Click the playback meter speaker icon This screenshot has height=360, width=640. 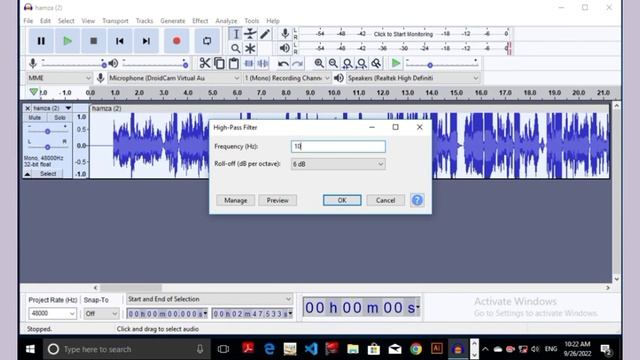click(x=285, y=48)
